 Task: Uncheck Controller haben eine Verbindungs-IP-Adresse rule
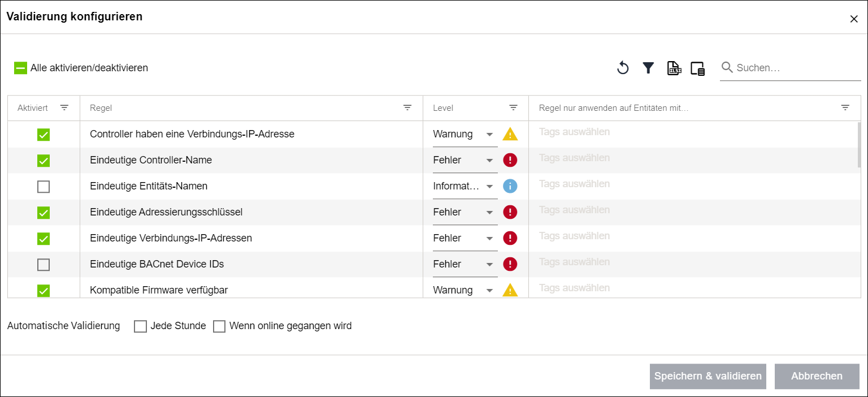(44, 135)
